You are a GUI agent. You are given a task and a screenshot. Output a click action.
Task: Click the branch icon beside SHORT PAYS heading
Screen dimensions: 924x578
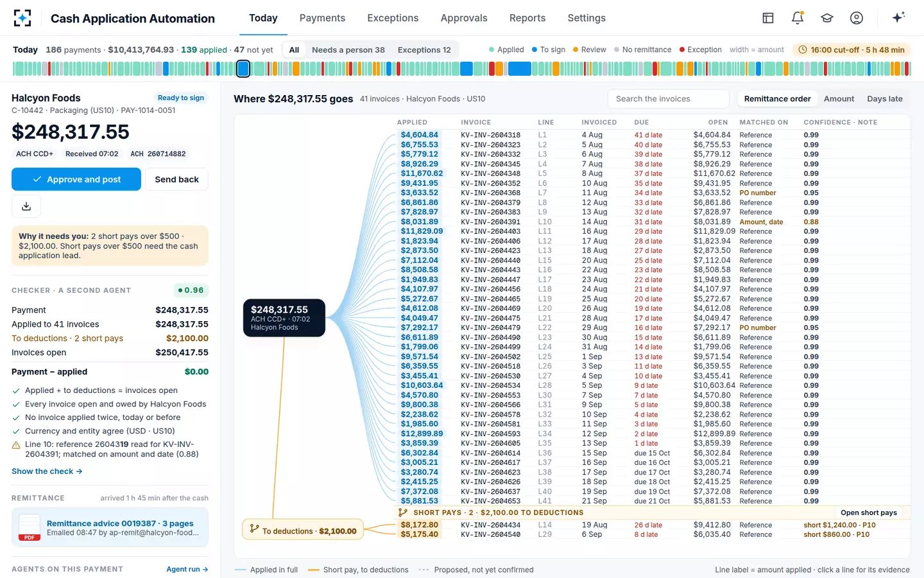[x=403, y=512]
